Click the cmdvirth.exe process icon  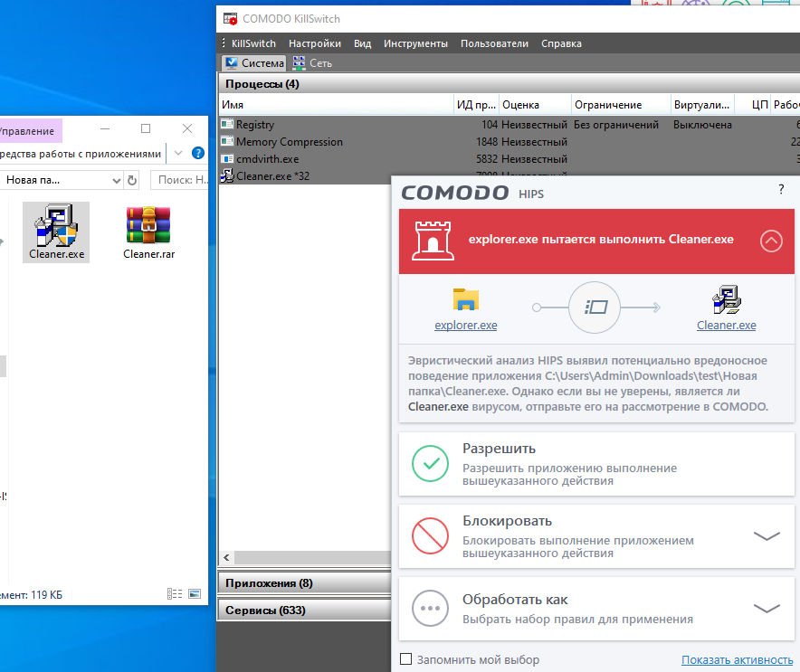pyautogui.click(x=227, y=158)
